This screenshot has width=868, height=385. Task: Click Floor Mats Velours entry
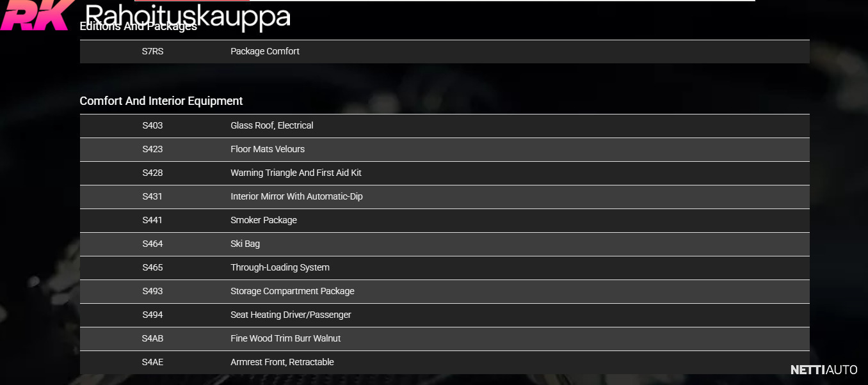click(267, 150)
